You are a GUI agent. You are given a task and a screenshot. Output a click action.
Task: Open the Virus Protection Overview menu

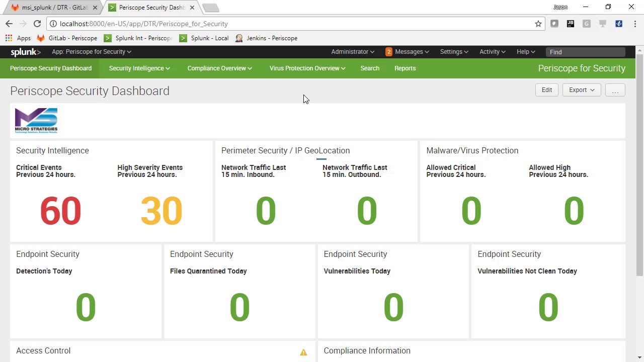click(307, 68)
